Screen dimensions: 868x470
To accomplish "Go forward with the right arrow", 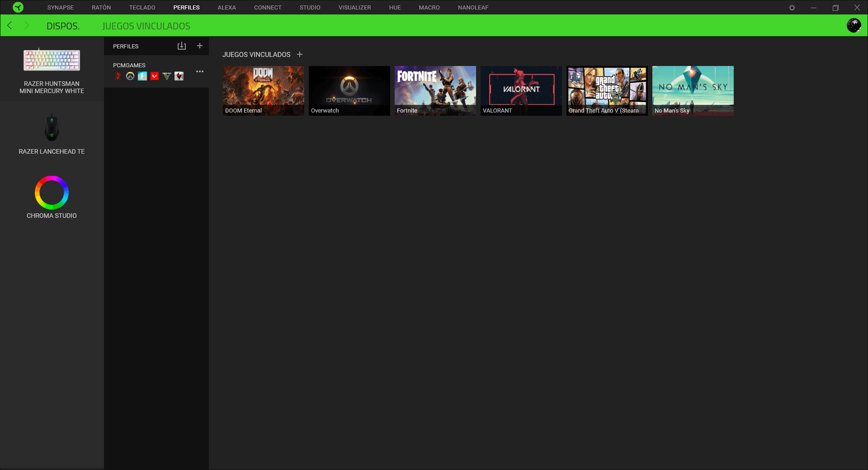I will (27, 25).
